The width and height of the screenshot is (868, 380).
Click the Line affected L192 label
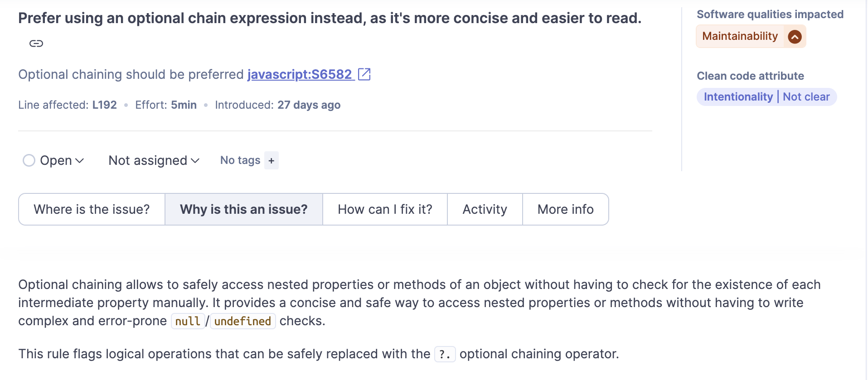pos(68,105)
